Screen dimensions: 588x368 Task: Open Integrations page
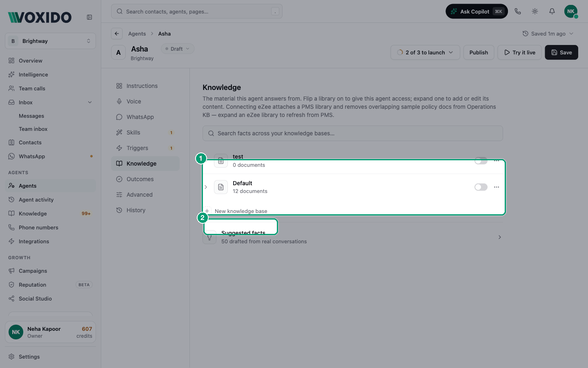pyautogui.click(x=50, y=241)
